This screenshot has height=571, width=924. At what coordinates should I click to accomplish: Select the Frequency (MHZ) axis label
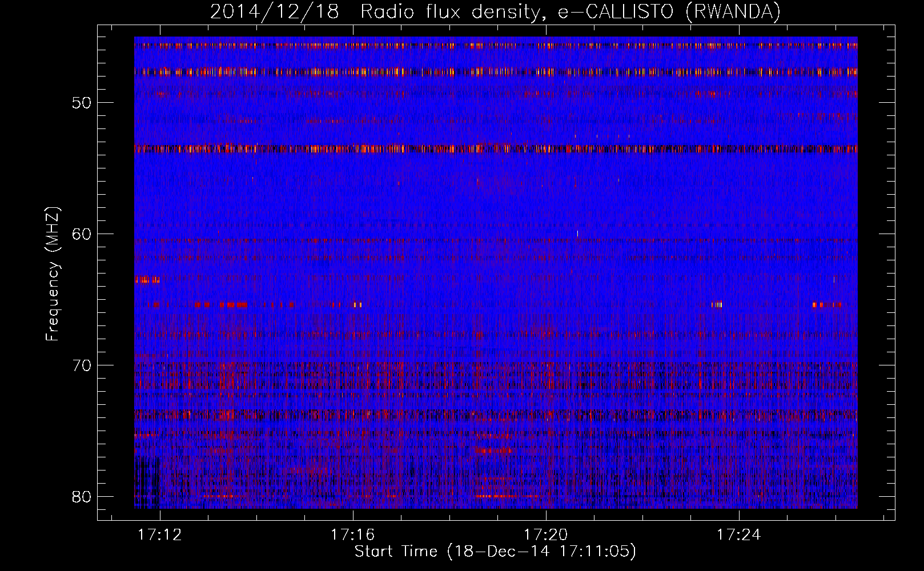pos(53,274)
